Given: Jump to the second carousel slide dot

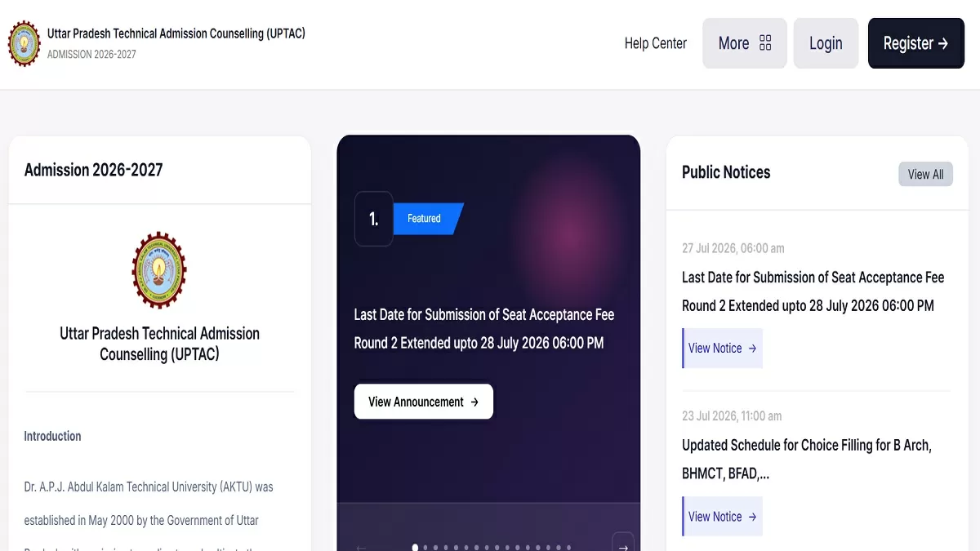Looking at the screenshot, I should pyautogui.click(x=425, y=548).
